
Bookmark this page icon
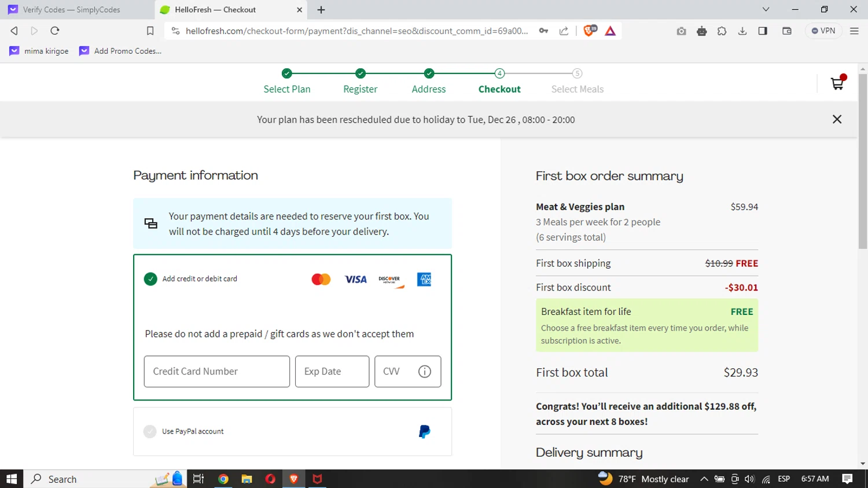click(x=150, y=31)
